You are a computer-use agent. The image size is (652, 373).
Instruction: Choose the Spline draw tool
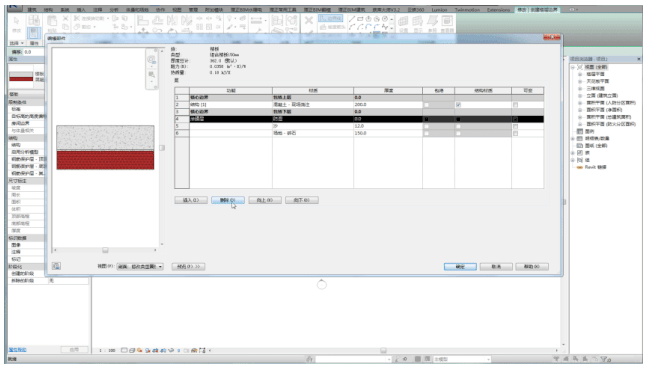pyautogui.click(x=385, y=27)
